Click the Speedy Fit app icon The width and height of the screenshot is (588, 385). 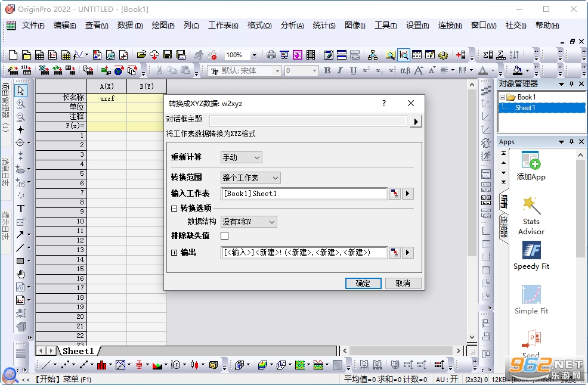click(531, 250)
